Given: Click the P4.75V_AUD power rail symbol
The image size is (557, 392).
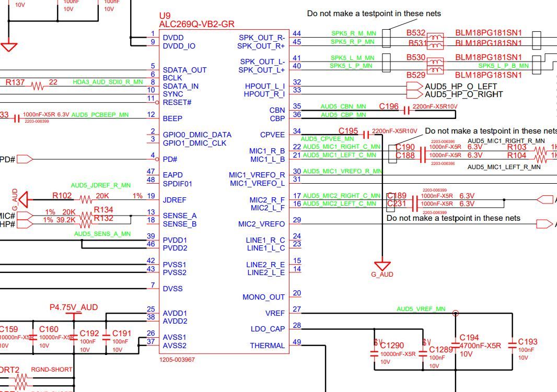Looking at the screenshot, I should [x=74, y=313].
